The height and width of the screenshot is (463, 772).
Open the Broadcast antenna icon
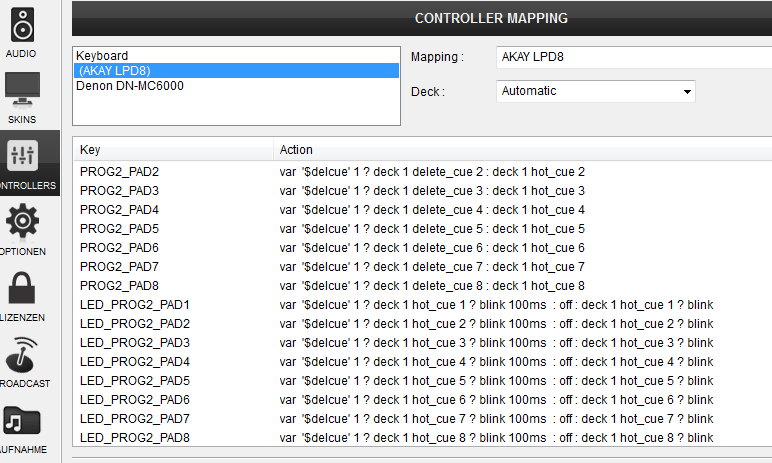coord(21,355)
